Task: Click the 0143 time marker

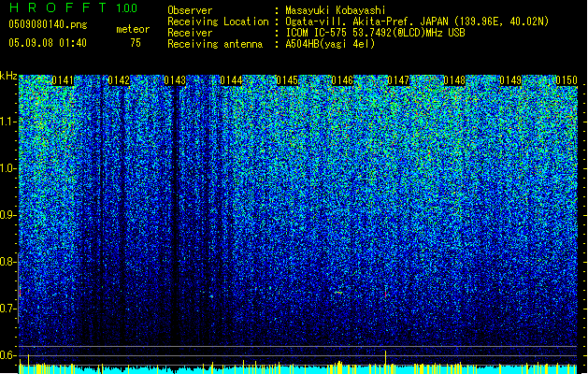Action: 175,80
